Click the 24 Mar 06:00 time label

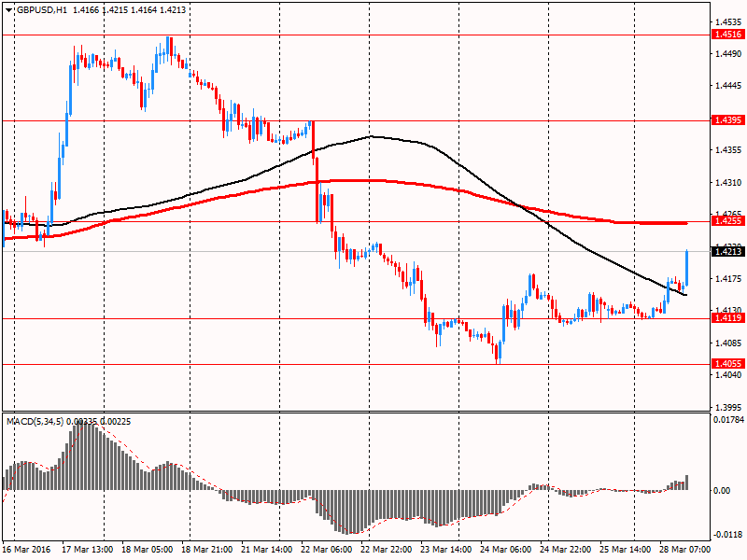(x=505, y=550)
